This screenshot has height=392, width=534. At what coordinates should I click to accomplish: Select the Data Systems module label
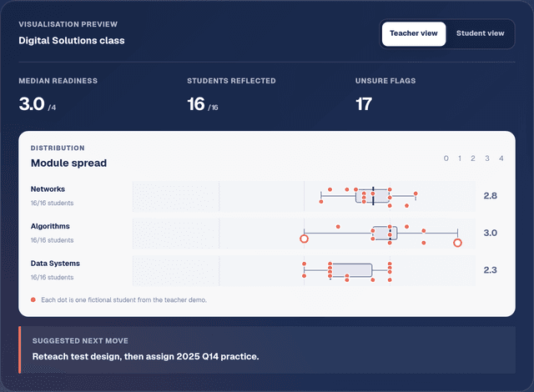[x=55, y=264]
